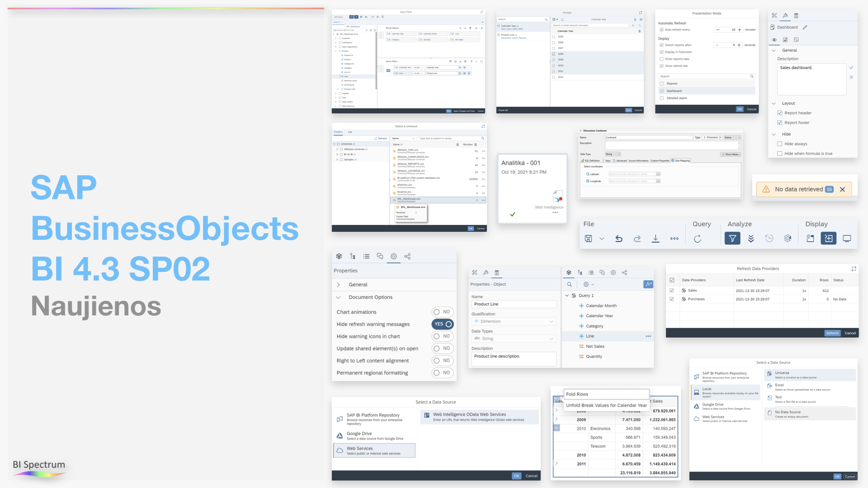This screenshot has height=488, width=868.
Task: Click Refresh button in Refresh Data Providers
Action: pyautogui.click(x=832, y=333)
